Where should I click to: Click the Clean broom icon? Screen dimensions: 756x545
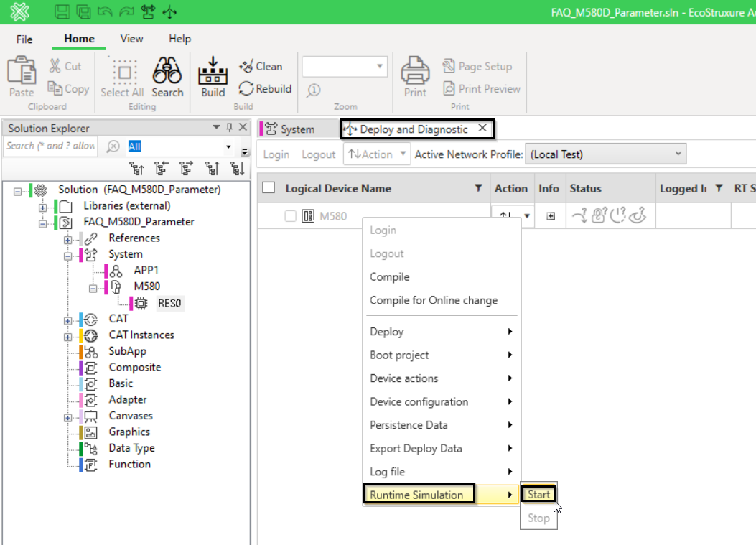click(246, 66)
